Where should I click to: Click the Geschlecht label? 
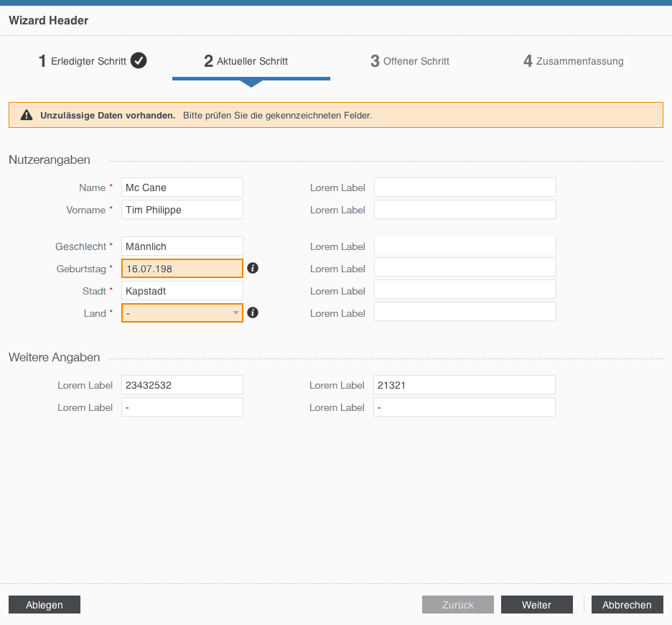(x=80, y=246)
